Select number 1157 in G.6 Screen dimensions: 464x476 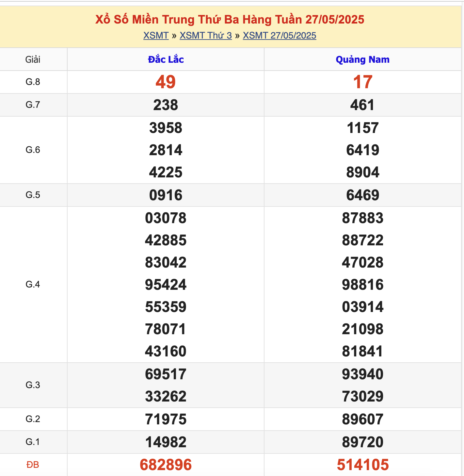(363, 128)
